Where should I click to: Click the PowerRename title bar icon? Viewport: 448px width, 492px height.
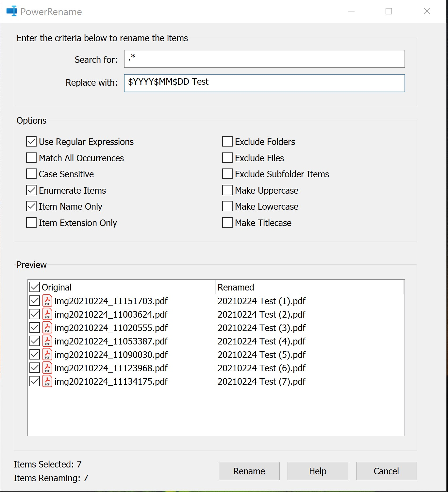point(11,11)
